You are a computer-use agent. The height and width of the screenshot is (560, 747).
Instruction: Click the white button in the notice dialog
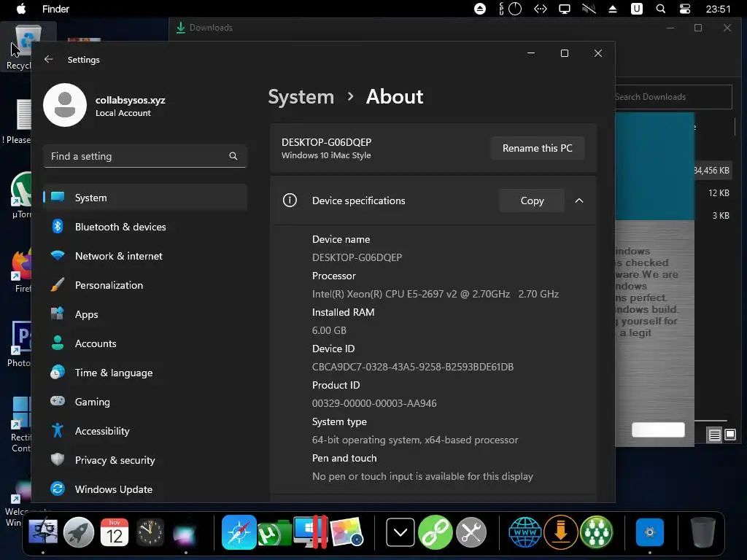[x=657, y=429]
